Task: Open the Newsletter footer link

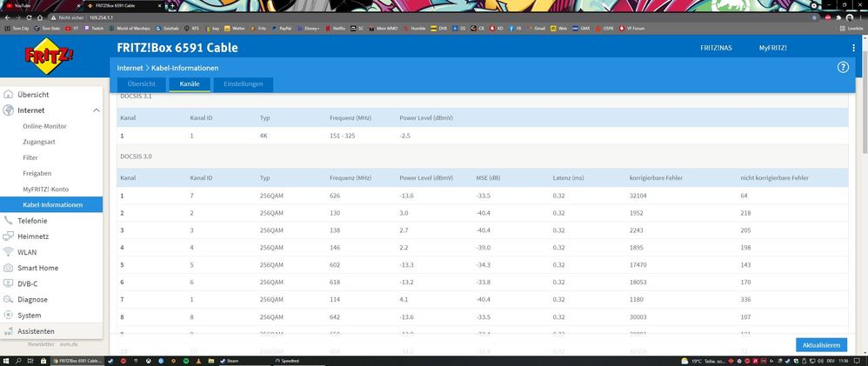Action: [42, 344]
